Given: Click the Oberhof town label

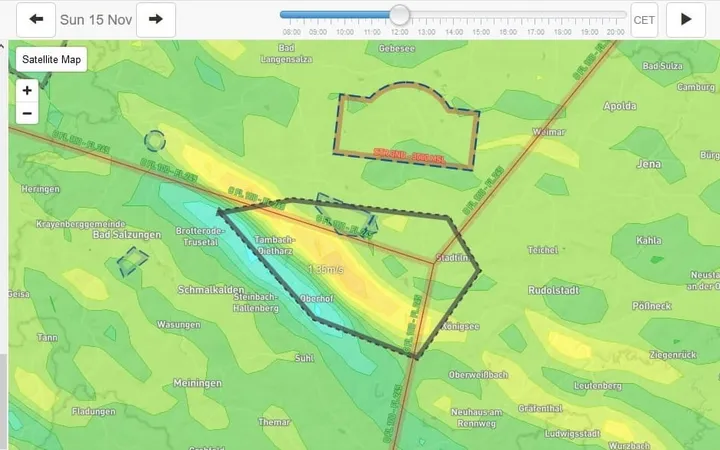Looking at the screenshot, I should click(317, 298).
